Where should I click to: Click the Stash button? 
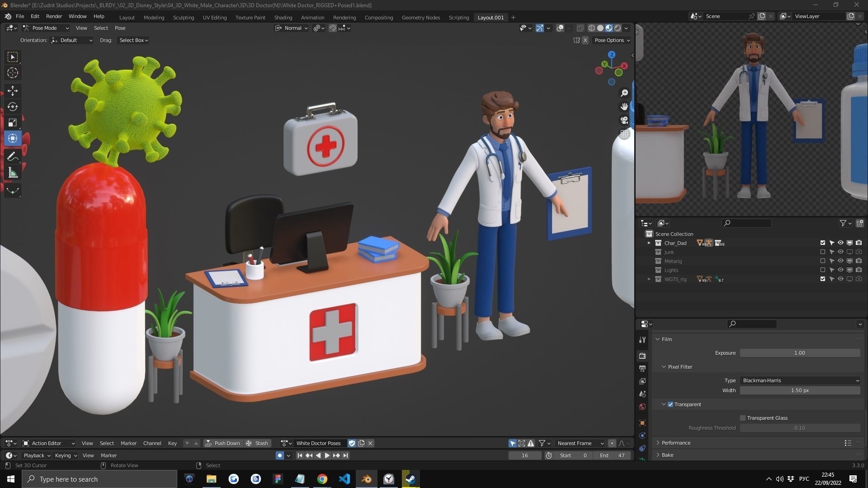(257, 443)
